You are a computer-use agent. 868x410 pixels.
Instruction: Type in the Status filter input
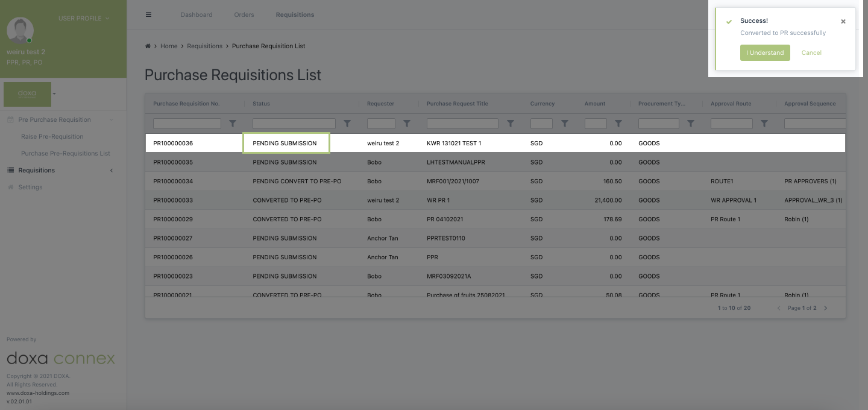tap(294, 124)
